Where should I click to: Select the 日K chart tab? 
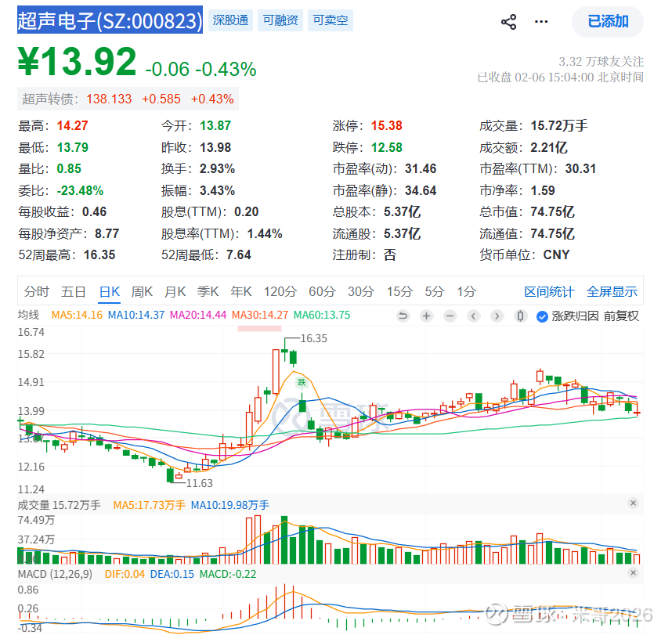pos(110,292)
